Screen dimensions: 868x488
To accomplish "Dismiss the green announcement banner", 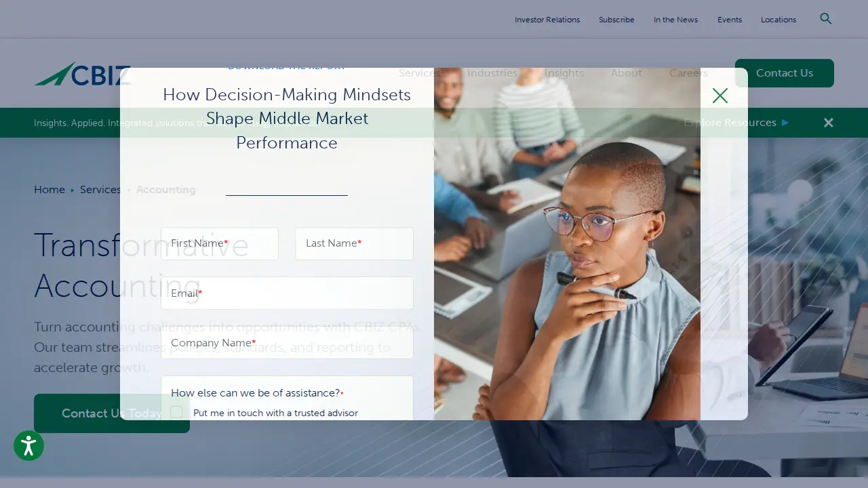I will pos(829,123).
